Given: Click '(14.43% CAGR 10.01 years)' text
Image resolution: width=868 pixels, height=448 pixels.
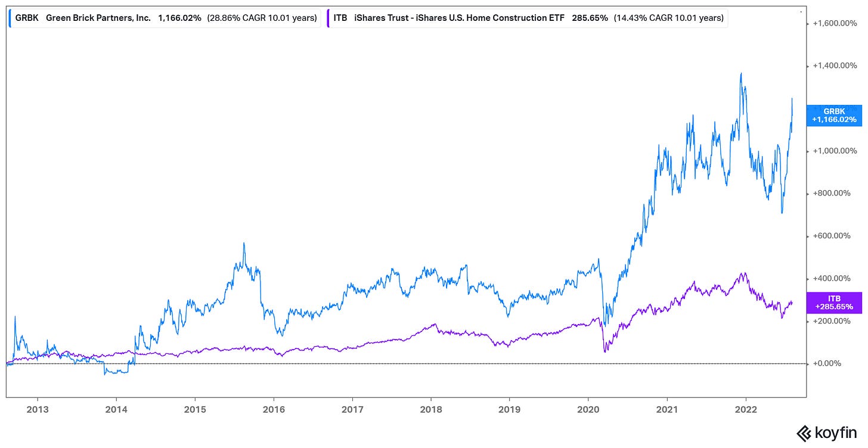Looking at the screenshot, I should [x=669, y=18].
